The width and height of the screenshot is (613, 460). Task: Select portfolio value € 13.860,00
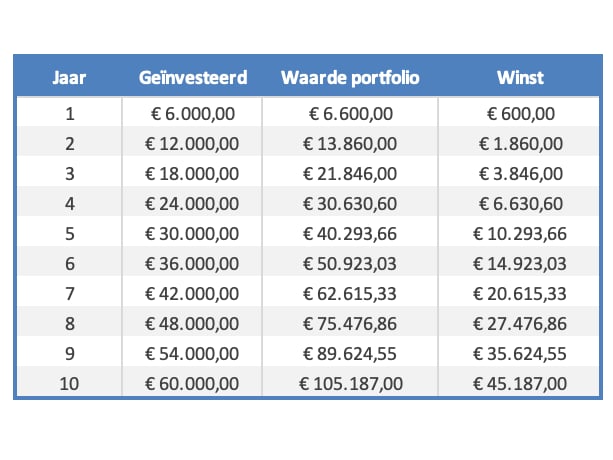pyautogui.click(x=350, y=143)
